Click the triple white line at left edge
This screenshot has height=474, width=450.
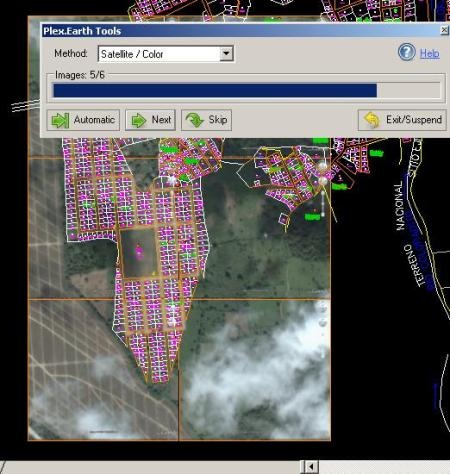tap(25, 105)
